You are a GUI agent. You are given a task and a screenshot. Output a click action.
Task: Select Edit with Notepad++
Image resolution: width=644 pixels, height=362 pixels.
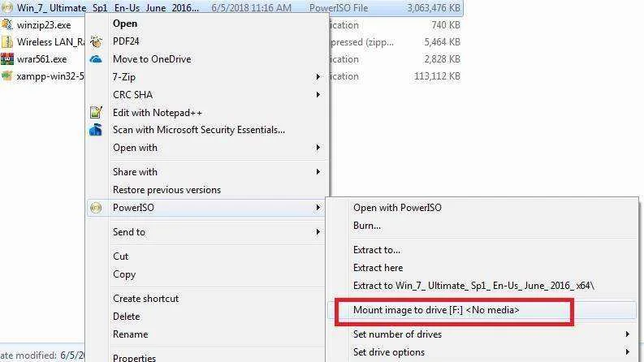point(158,113)
